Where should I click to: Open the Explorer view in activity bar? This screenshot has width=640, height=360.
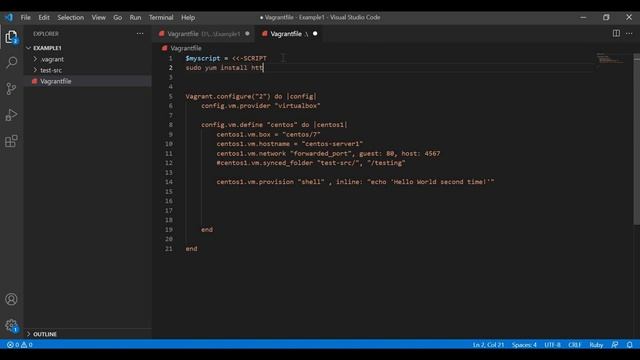pyautogui.click(x=11, y=37)
